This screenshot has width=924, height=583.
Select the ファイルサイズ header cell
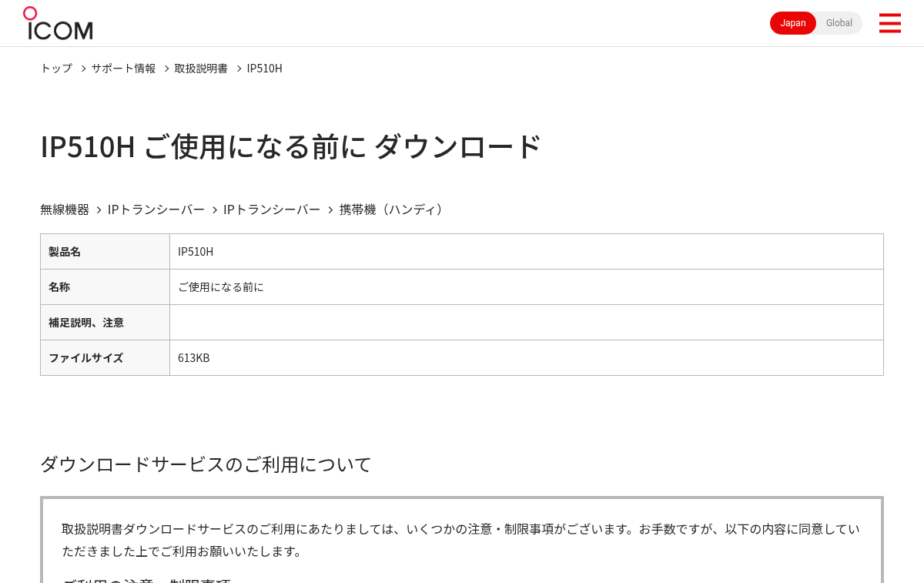click(x=105, y=358)
